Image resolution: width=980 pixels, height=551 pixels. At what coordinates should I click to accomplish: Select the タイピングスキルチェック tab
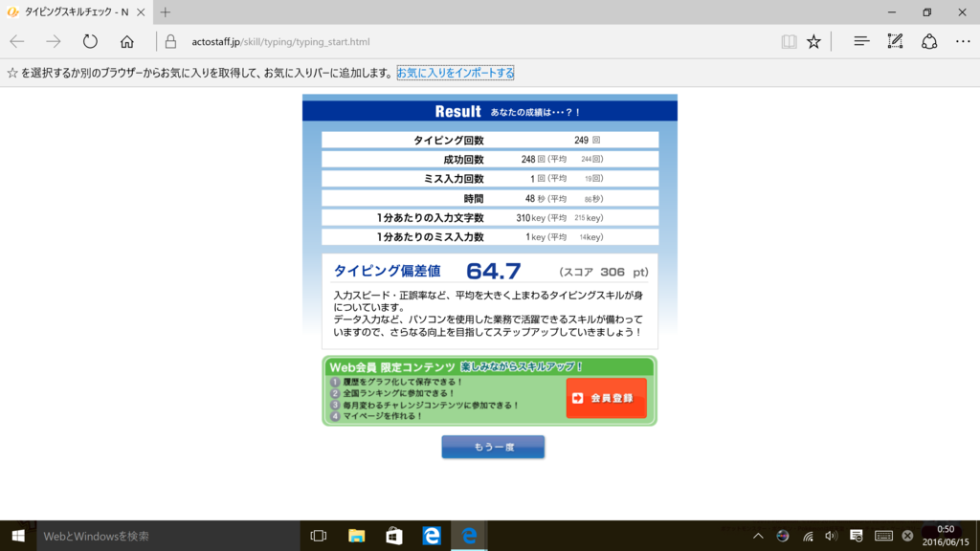point(72,13)
